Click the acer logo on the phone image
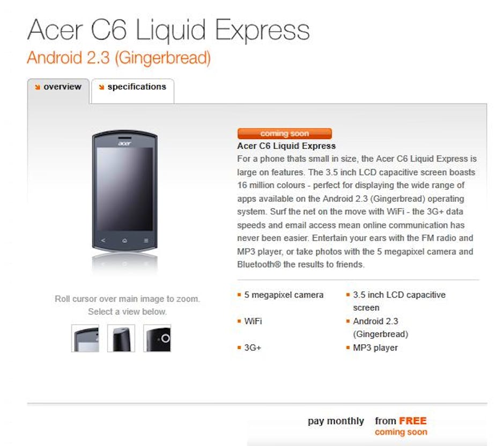This screenshot has width=504, height=446. (x=124, y=143)
